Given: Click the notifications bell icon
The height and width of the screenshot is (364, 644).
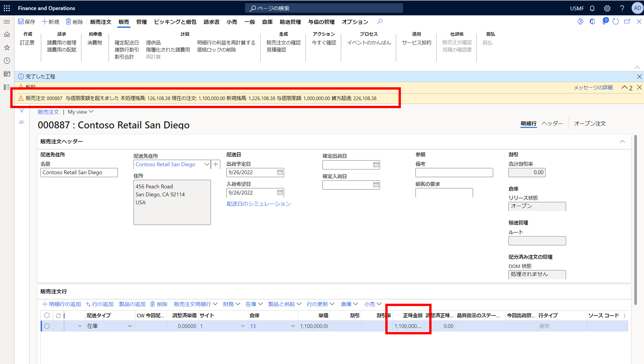Looking at the screenshot, I should (x=592, y=8).
